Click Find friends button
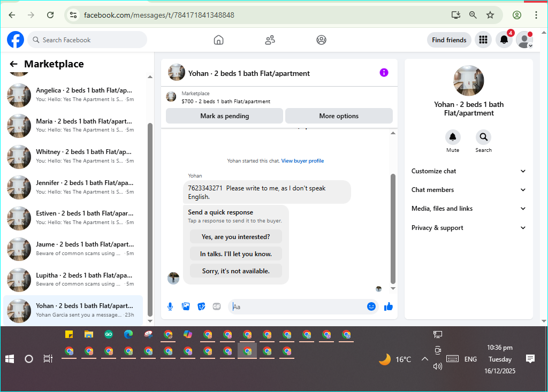This screenshot has height=392, width=548. pyautogui.click(x=449, y=40)
